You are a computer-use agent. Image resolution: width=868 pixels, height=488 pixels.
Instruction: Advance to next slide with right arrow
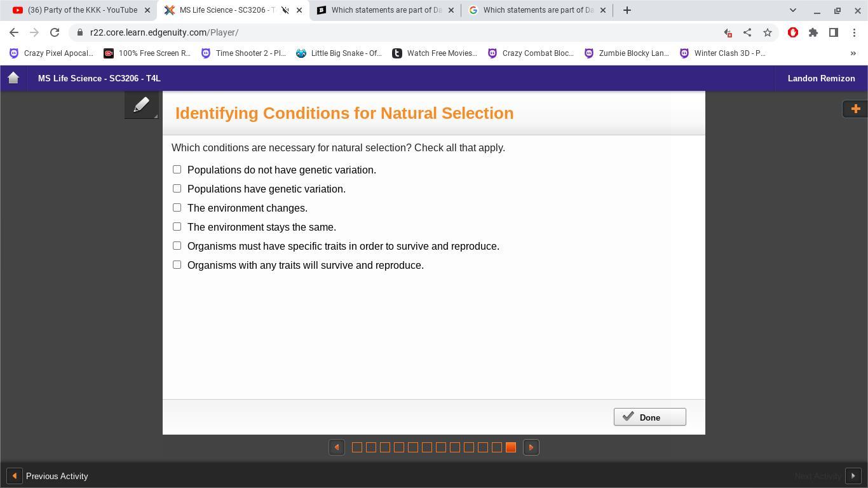click(x=531, y=447)
